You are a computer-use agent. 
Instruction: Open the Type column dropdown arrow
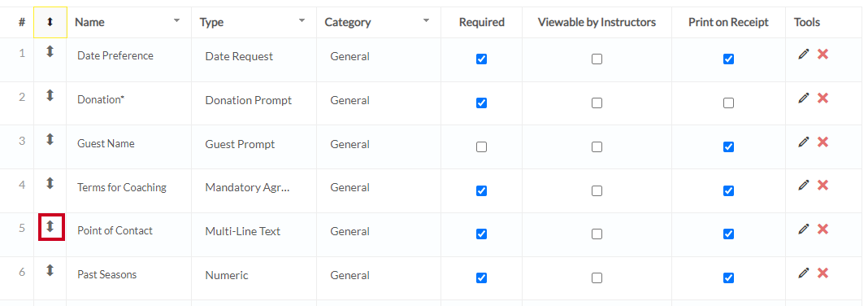[302, 20]
